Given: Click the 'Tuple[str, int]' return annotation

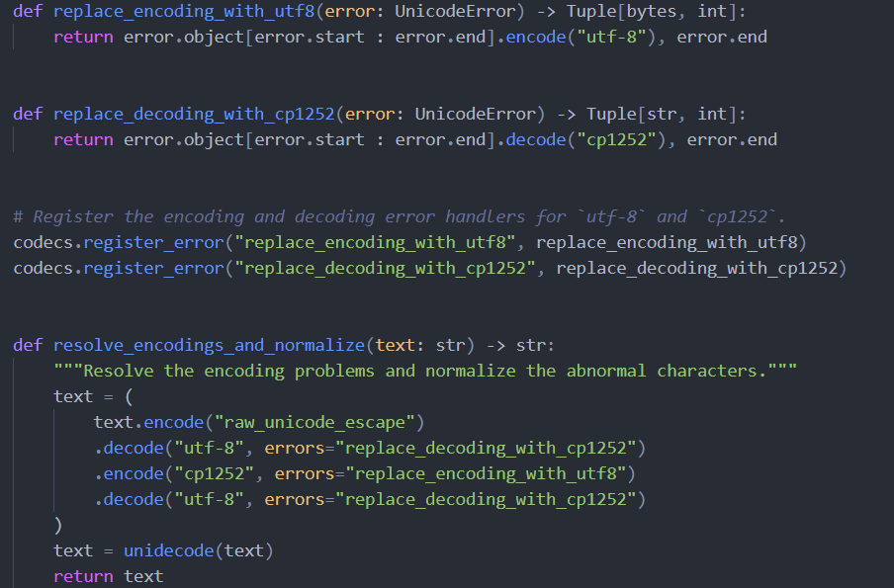Looking at the screenshot, I should (x=661, y=114).
